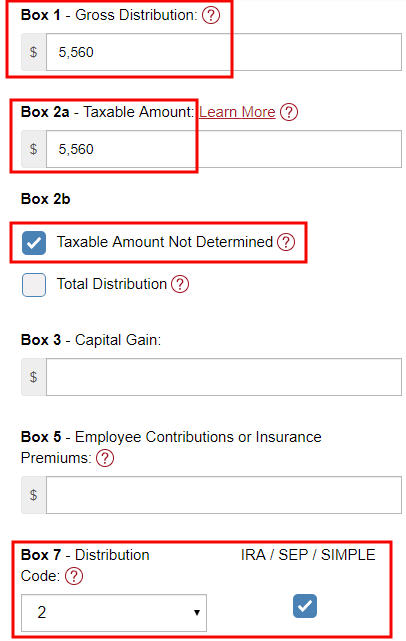Click the Taxable Amount Not Determined label
Image resolution: width=406 pixels, height=641 pixels.
tap(165, 242)
